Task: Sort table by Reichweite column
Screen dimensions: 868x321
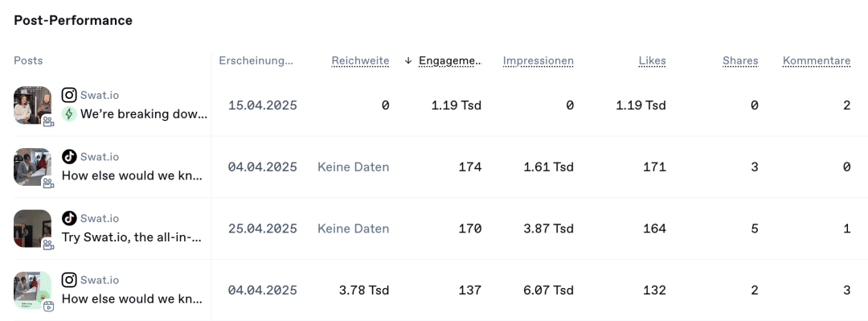Action: (360, 61)
